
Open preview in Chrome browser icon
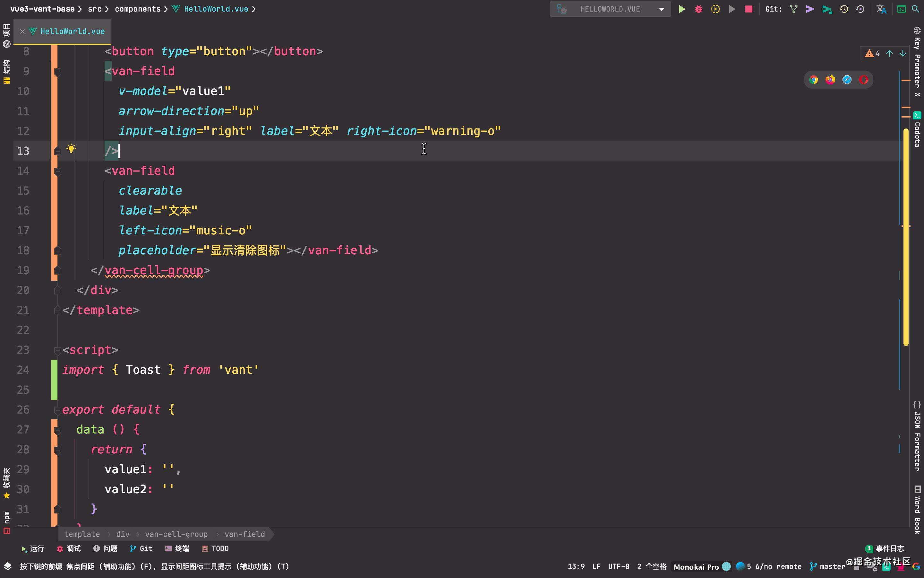(814, 80)
